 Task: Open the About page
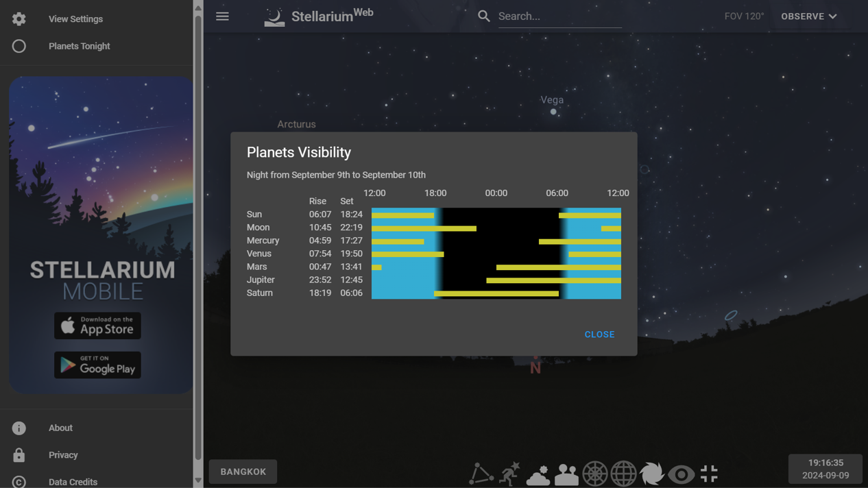point(60,428)
